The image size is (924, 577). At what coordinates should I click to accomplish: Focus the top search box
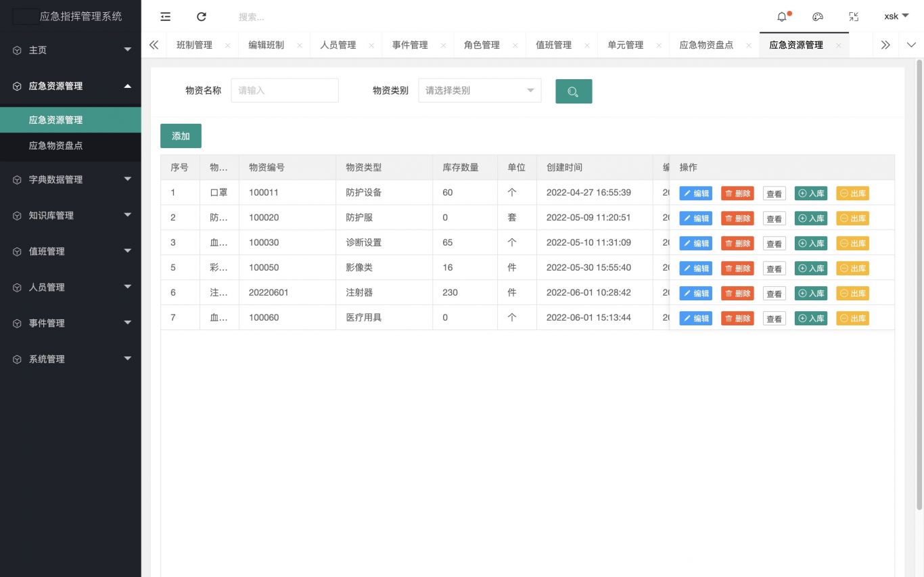pos(304,17)
